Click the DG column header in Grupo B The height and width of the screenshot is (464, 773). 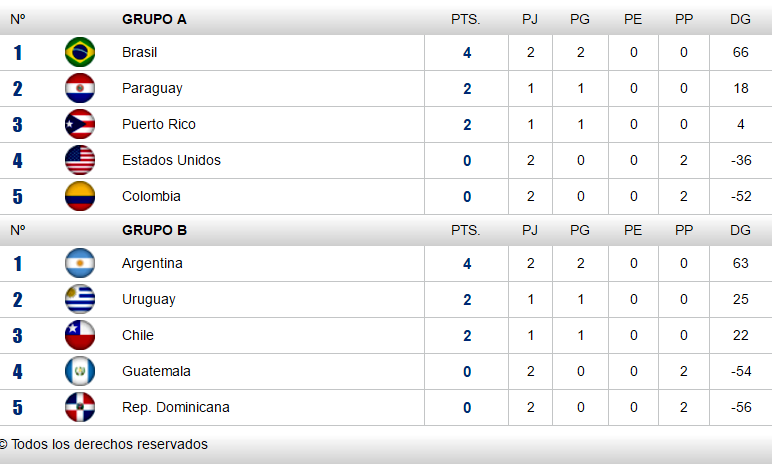pos(740,230)
